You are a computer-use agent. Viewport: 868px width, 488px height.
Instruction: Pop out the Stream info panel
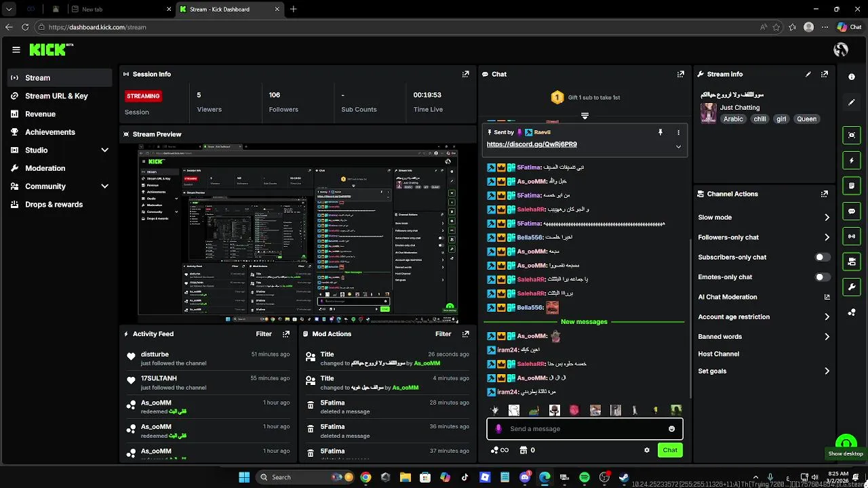[825, 74]
